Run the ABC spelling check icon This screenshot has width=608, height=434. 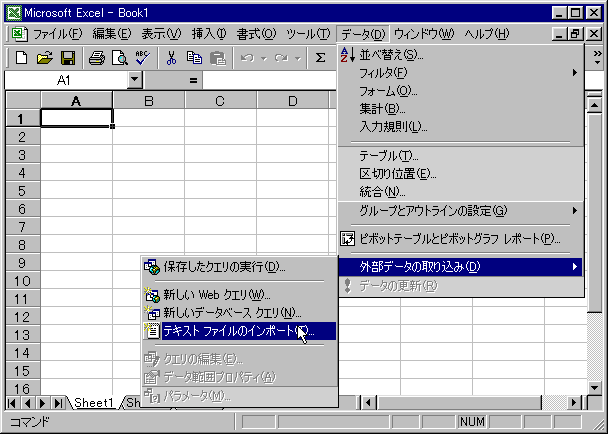[x=142, y=58]
